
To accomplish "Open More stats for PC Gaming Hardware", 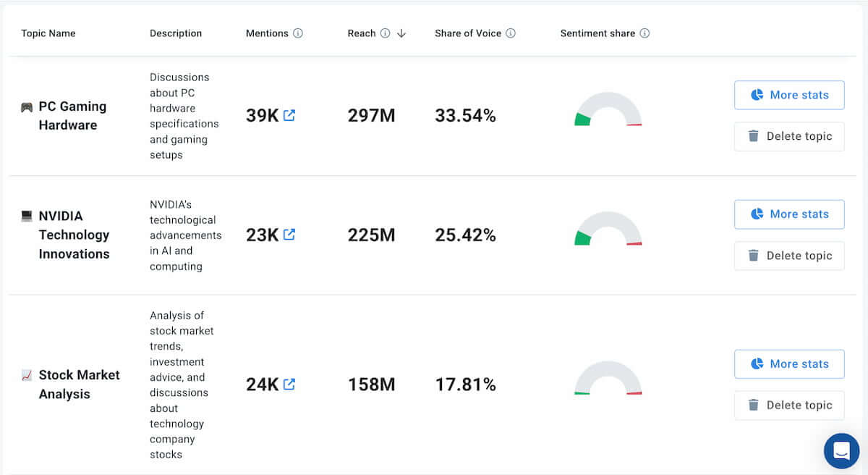I will (789, 94).
